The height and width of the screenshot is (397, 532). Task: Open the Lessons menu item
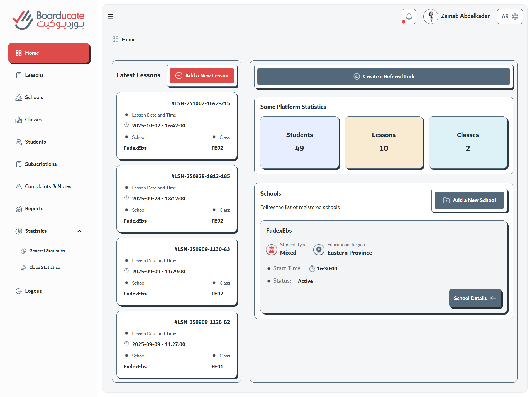click(34, 75)
